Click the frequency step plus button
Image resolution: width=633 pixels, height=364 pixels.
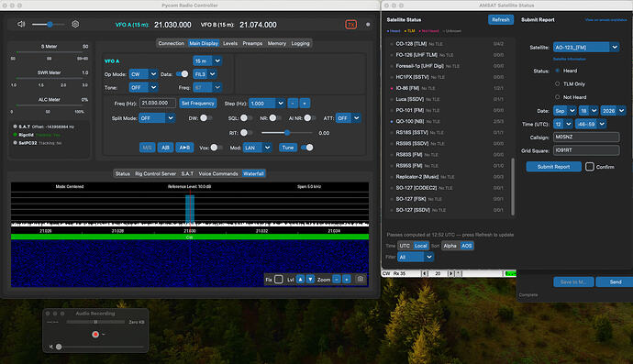[x=305, y=104]
